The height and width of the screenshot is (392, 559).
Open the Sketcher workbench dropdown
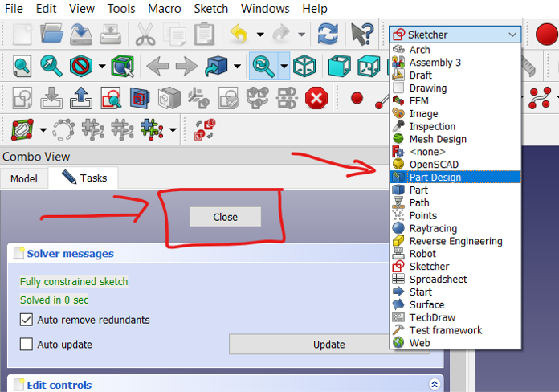tap(455, 35)
